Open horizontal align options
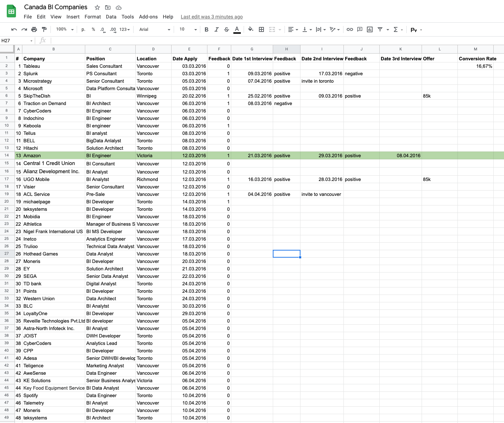504x423 pixels. pos(293,29)
